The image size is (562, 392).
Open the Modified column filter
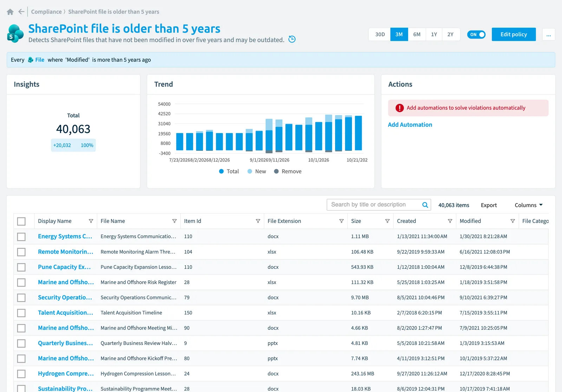pos(512,221)
